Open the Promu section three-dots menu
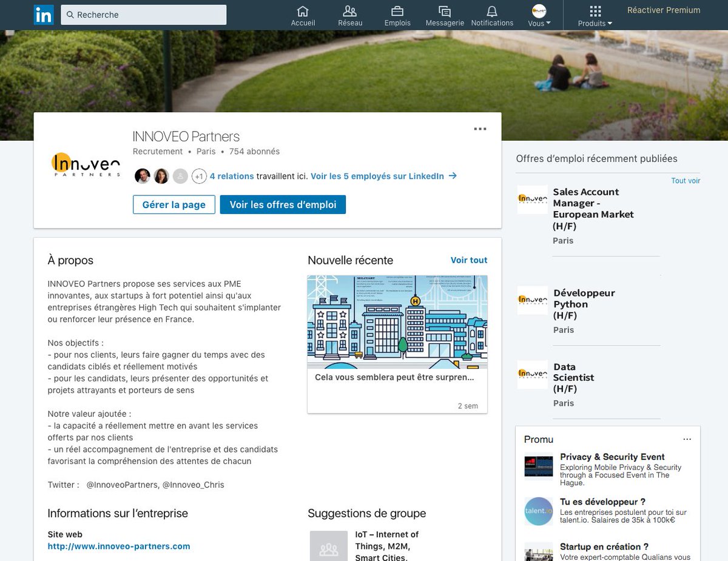Viewport: 728px width, 561px height. pos(687,439)
